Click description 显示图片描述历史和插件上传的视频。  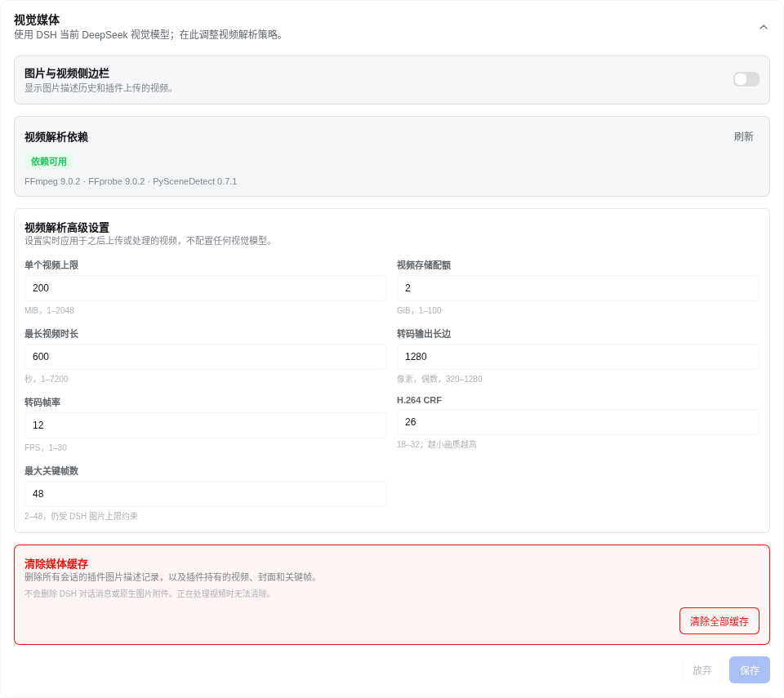coord(99,88)
